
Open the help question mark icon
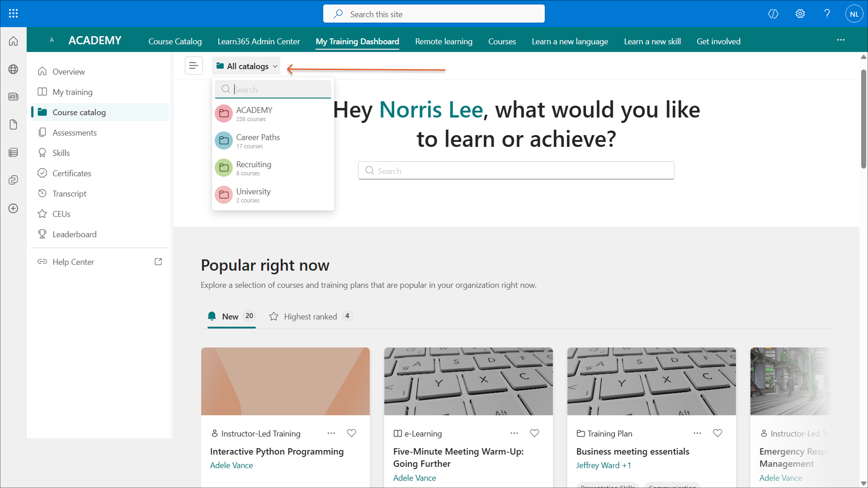[x=827, y=14]
